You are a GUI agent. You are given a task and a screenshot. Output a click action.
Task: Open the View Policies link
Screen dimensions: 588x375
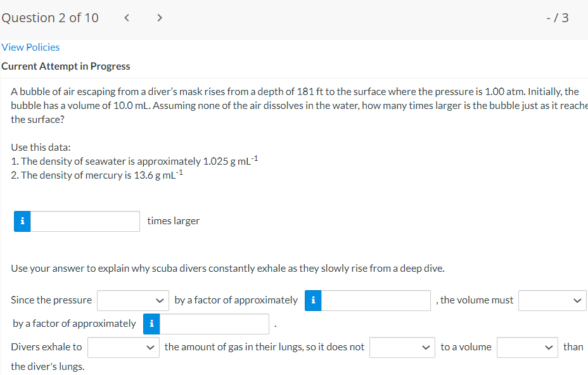[30, 48]
